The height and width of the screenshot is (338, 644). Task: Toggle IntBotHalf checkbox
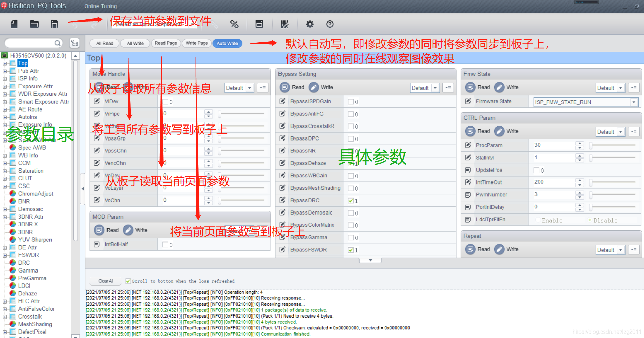[166, 245]
